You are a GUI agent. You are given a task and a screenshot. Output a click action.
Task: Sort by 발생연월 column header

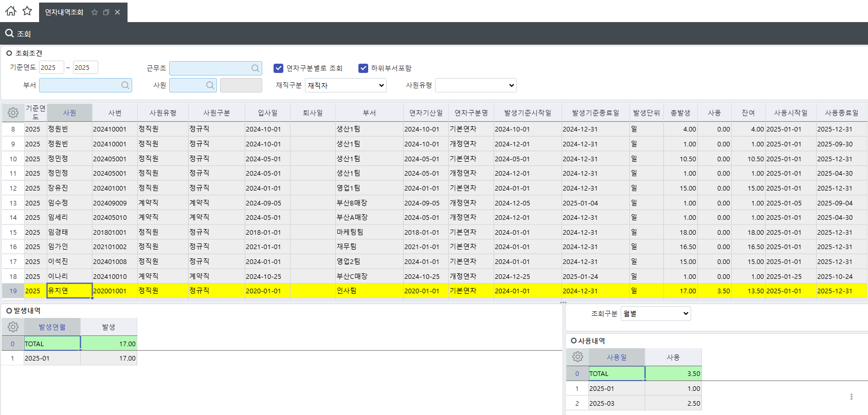[52, 327]
